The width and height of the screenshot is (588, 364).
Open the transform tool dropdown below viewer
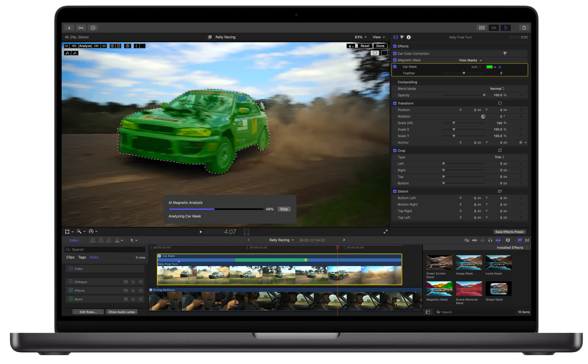69,232
